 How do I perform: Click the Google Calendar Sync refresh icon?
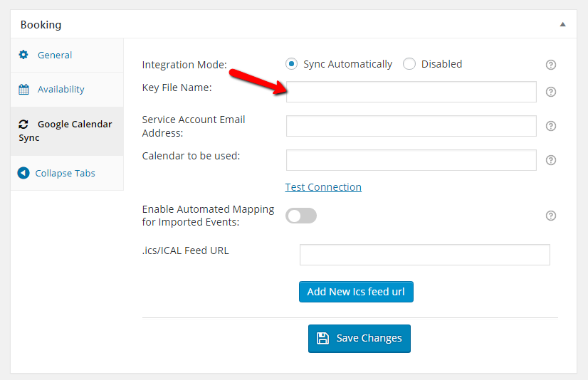click(23, 124)
